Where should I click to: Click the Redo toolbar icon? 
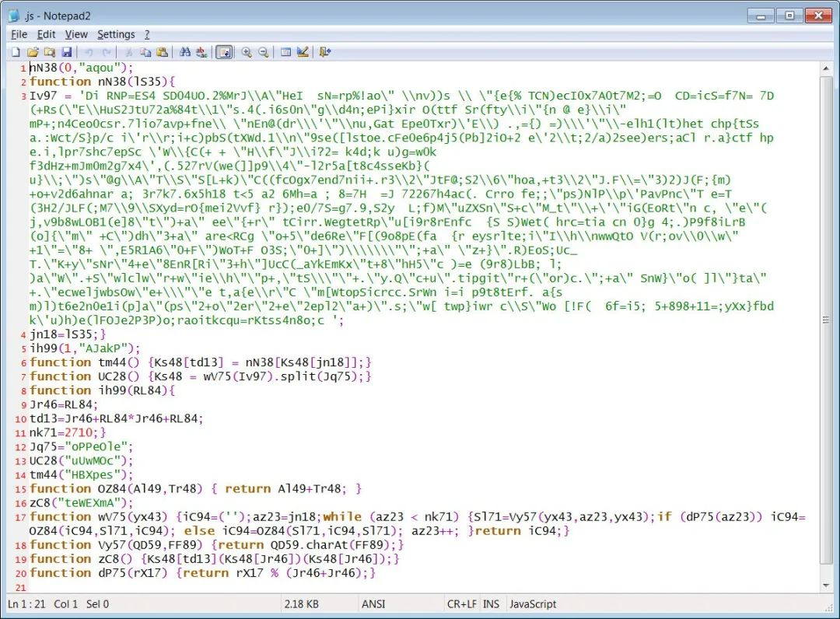[106, 52]
